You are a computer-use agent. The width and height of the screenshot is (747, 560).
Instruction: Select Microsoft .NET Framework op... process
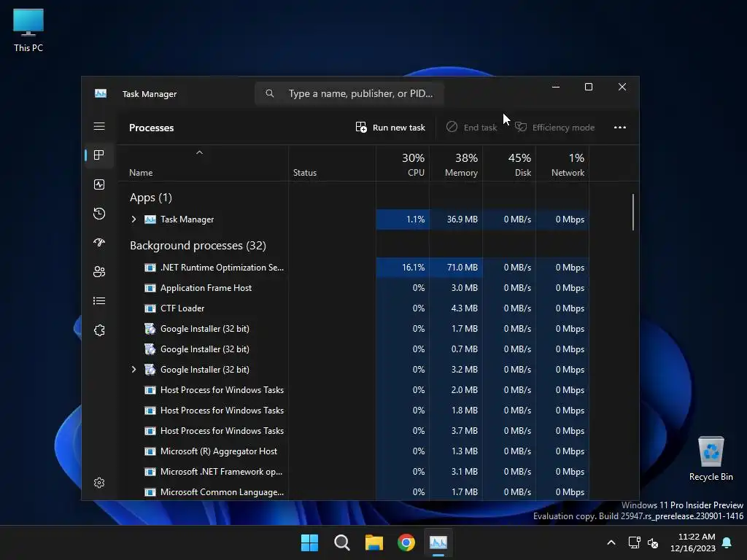[353, 472]
